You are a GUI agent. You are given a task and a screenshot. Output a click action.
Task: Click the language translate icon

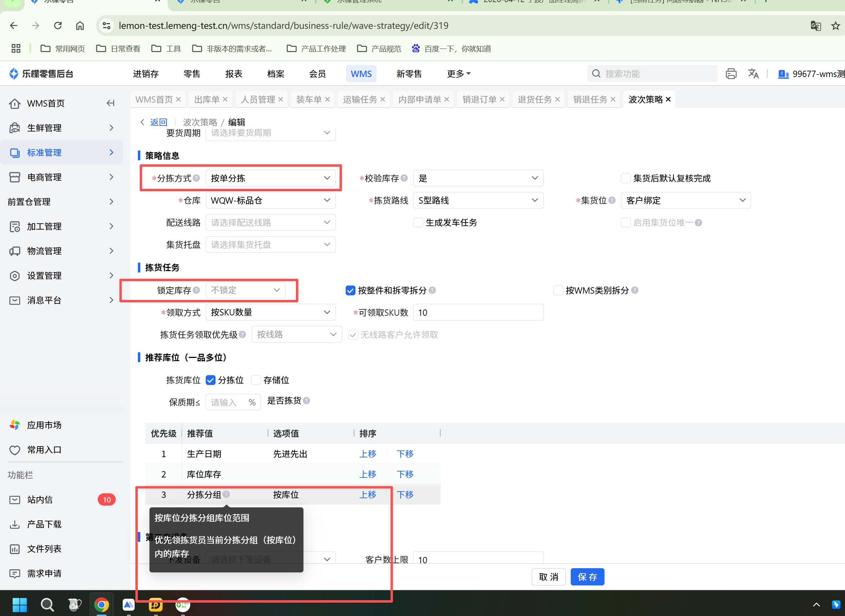pos(753,74)
